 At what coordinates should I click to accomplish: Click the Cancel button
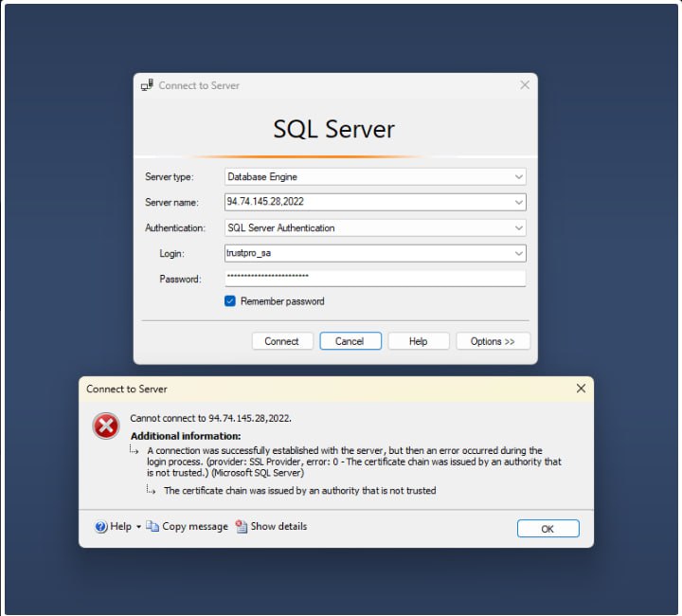(350, 341)
